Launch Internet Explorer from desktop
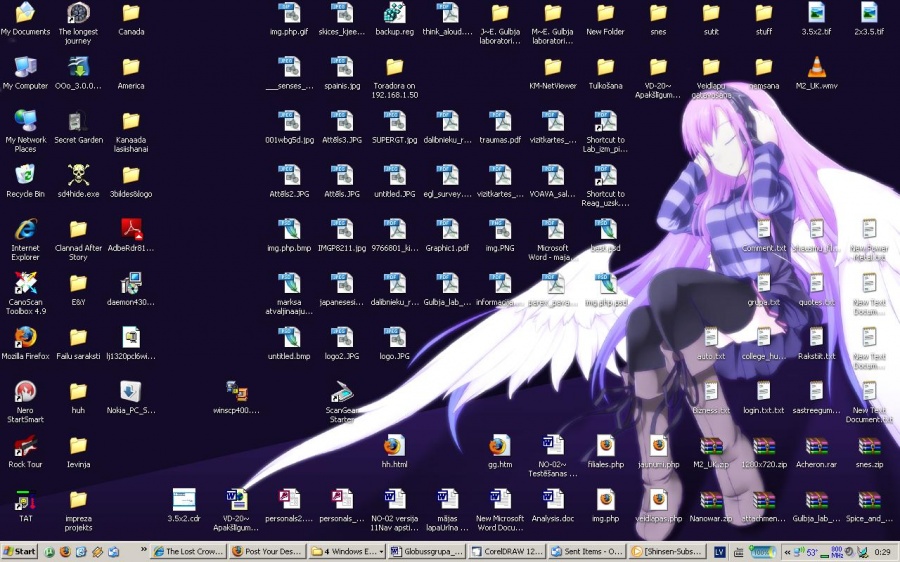This screenshot has height=562, width=900. (x=25, y=239)
